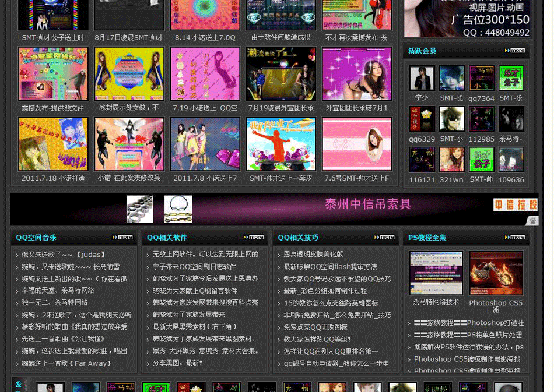Click more in QQ相关软件 header
Image resolution: width=554 pixels, height=392 pixels.
point(254,237)
